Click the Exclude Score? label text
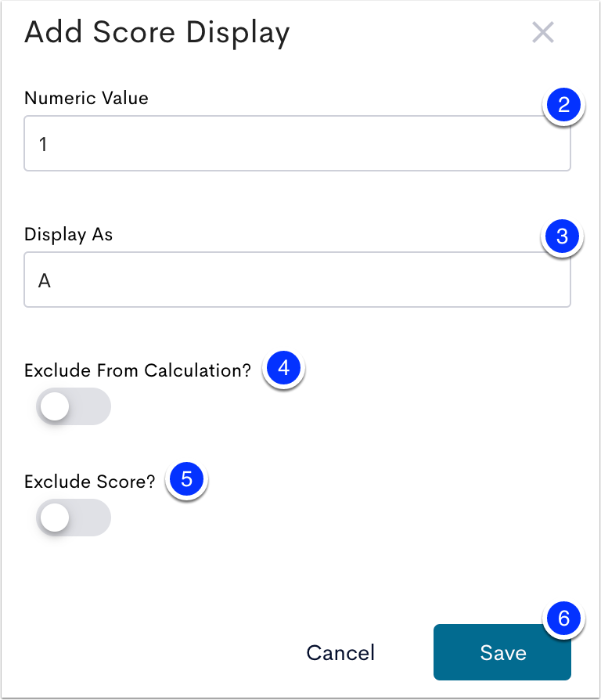Screen dimensions: 601x700 pos(90,482)
